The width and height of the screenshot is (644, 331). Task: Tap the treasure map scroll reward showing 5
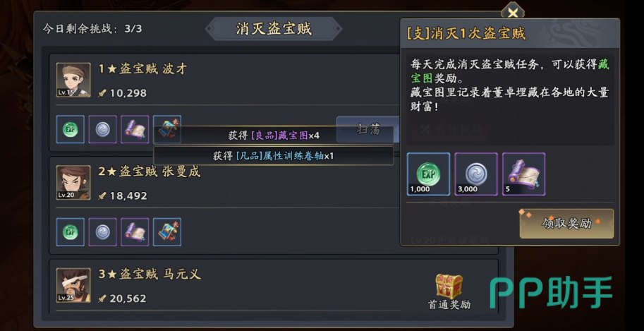click(523, 174)
